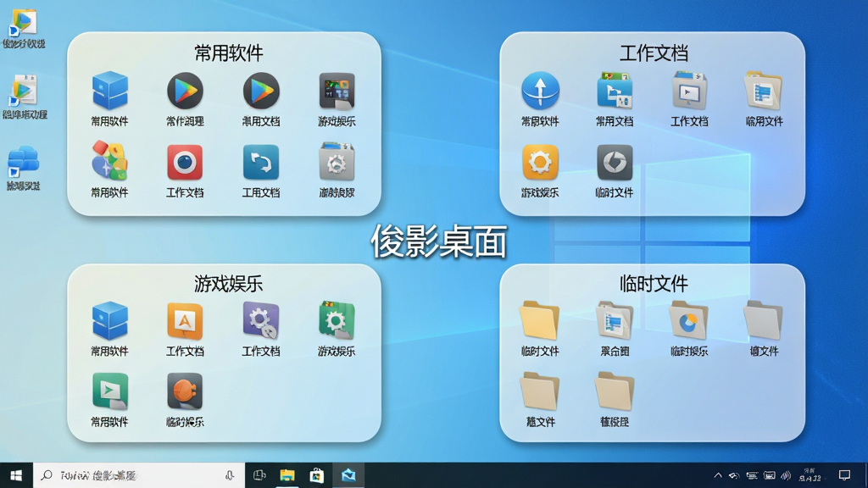868x488 pixels.
Task: Launch green presentation play icon in 游戏娱乐 group
Action: 109,391
